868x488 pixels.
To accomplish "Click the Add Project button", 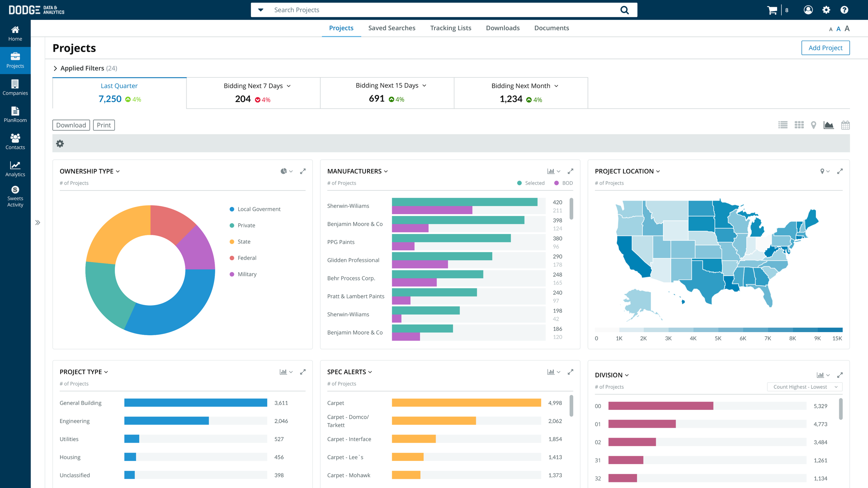I will tap(825, 48).
